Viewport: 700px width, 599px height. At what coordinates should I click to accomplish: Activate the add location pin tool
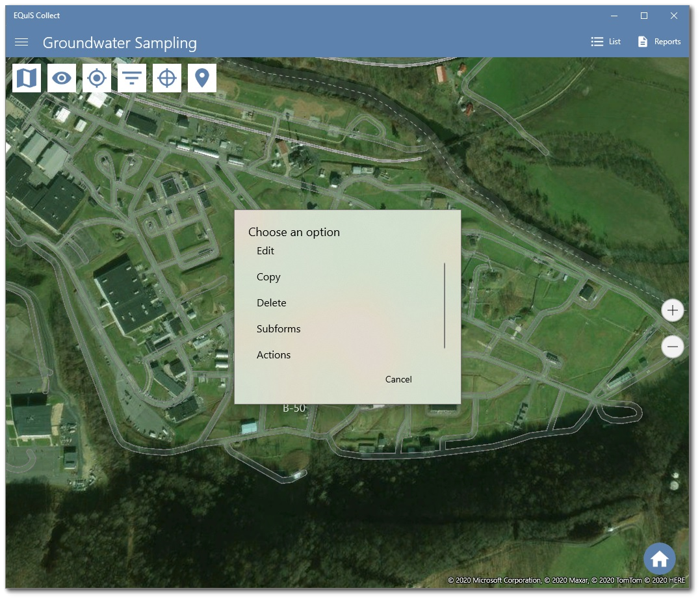[x=201, y=77]
